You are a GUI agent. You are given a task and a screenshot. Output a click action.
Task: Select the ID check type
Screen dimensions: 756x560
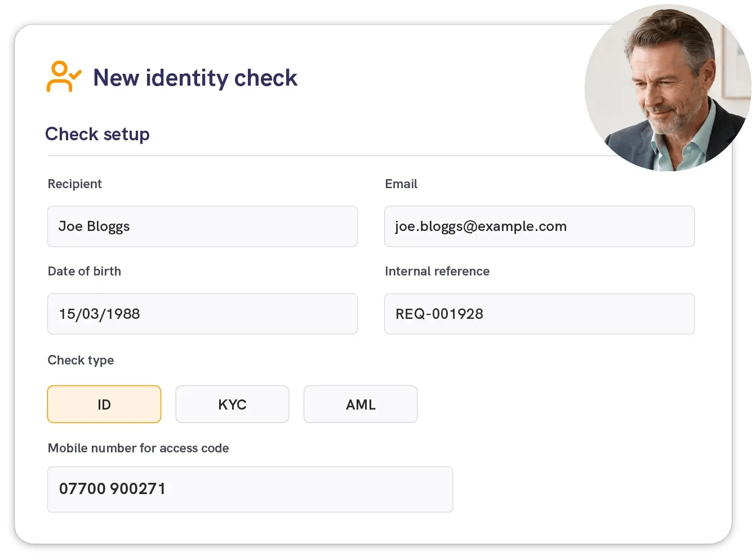(104, 404)
